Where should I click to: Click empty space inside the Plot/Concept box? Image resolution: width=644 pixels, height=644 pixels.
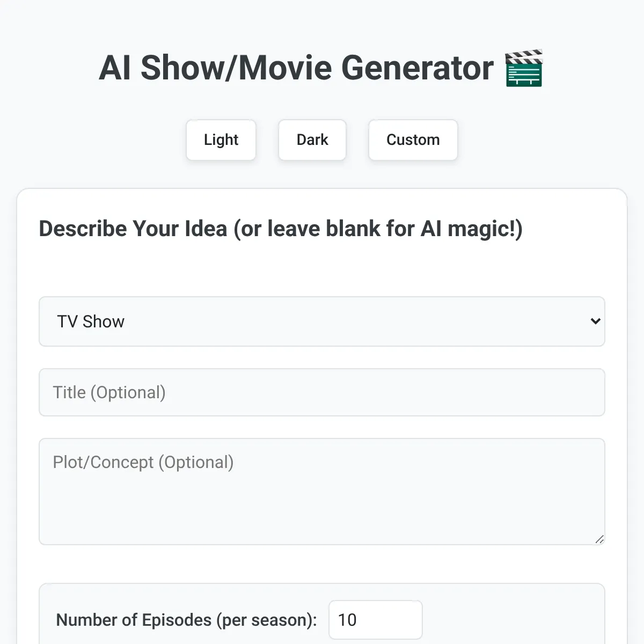376,510
